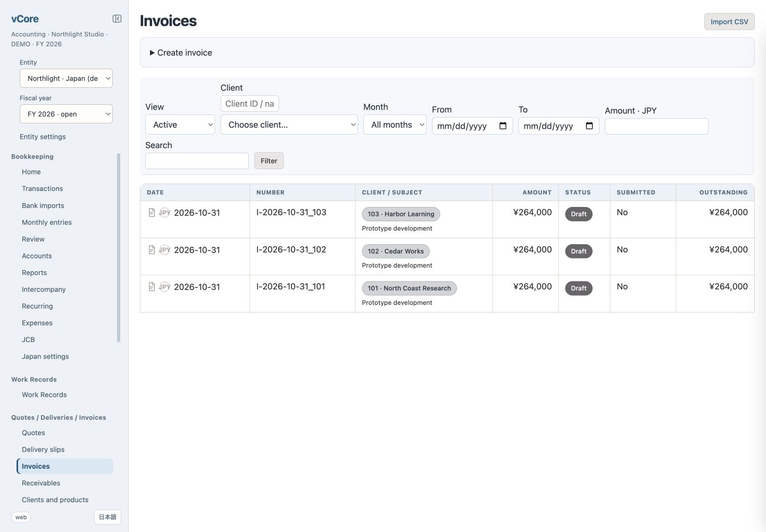Click JPY currency badge on Cedar Works row

pyautogui.click(x=164, y=250)
